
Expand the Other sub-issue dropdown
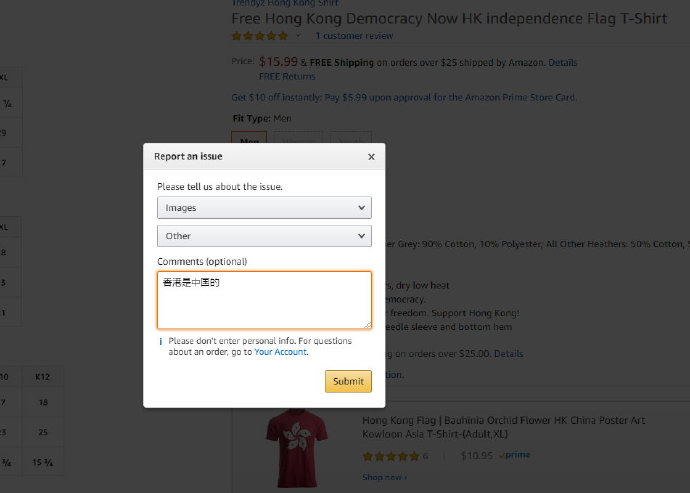(x=264, y=236)
